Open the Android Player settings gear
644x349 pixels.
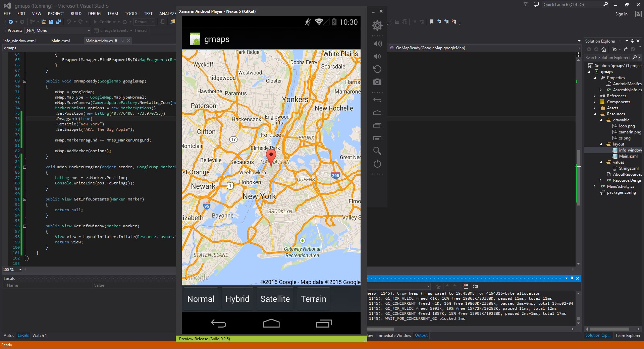(377, 25)
